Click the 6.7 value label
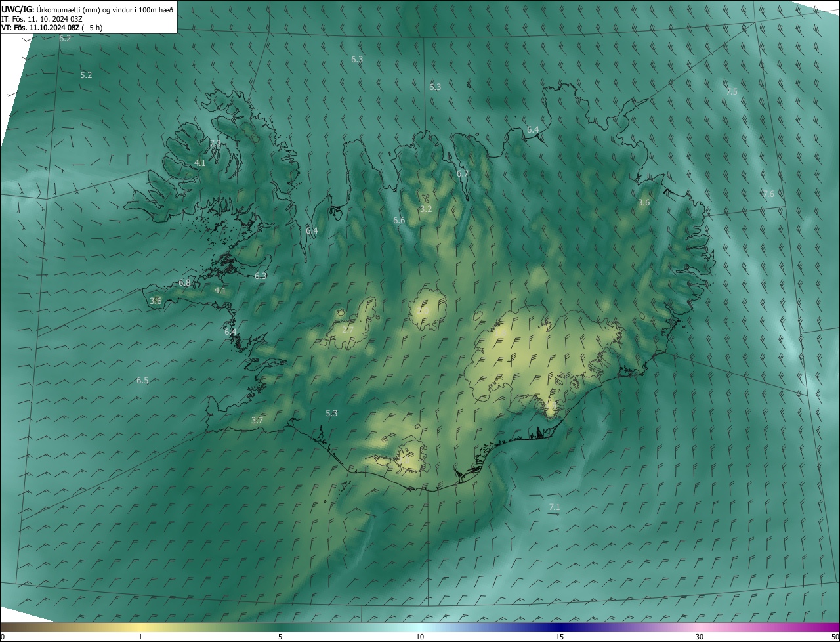 tap(463, 174)
